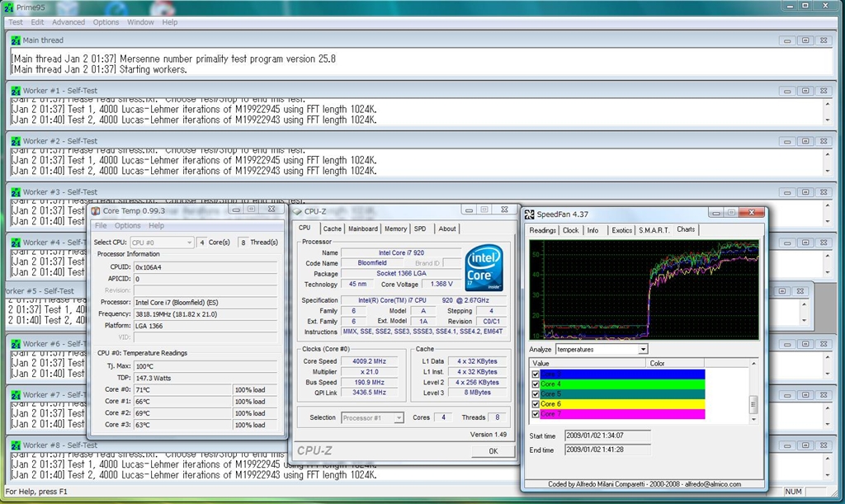Click the Intel Core i7 logo in CPU-Z

[x=485, y=268]
